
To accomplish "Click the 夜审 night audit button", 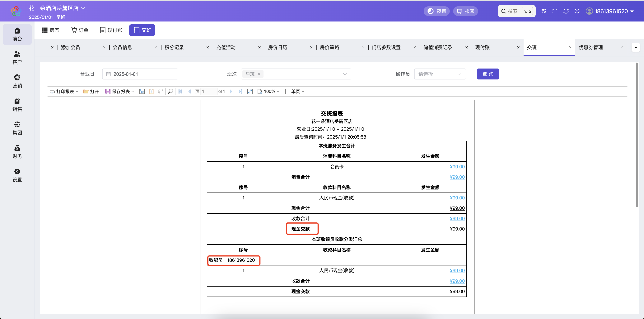I will tap(436, 11).
